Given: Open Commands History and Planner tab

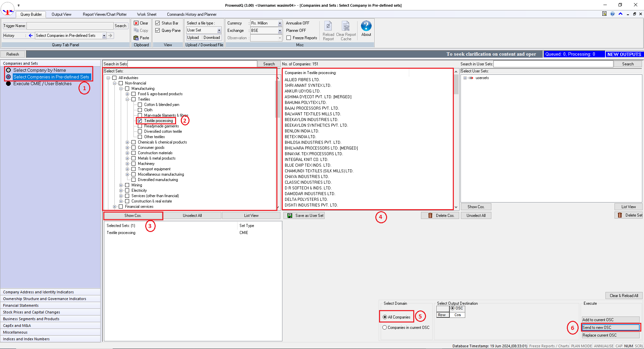Looking at the screenshot, I should tap(192, 14).
